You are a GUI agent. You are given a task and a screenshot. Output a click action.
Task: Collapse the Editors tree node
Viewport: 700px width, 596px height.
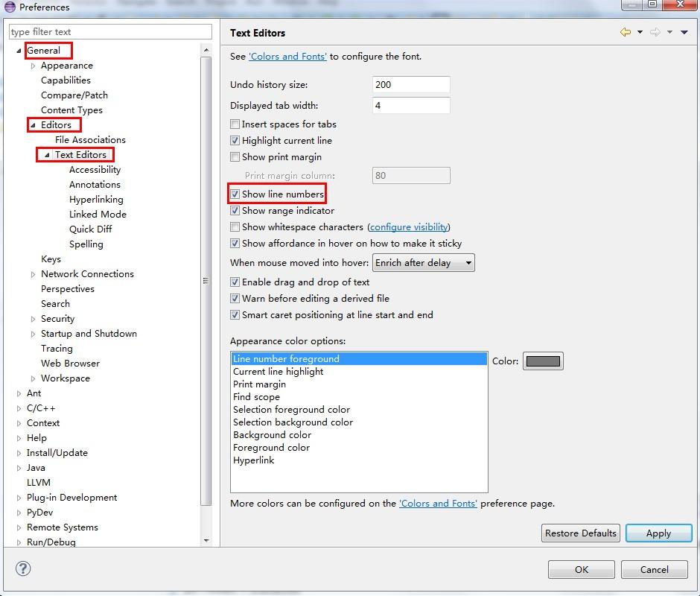pos(33,125)
